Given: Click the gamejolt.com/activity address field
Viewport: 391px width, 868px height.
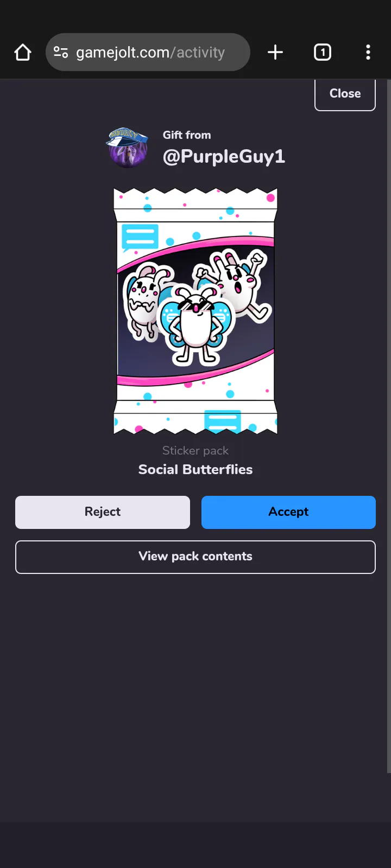Looking at the screenshot, I should (x=148, y=52).
